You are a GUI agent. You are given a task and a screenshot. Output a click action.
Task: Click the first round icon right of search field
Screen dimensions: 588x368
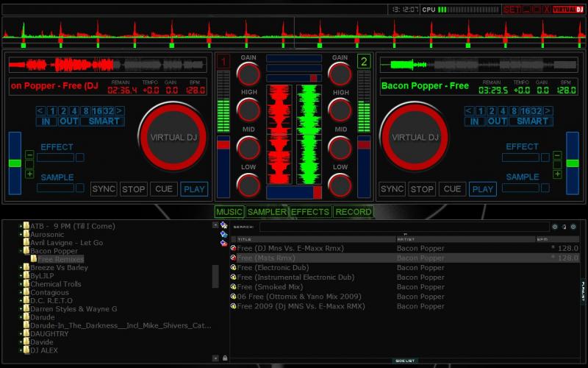coord(555,227)
